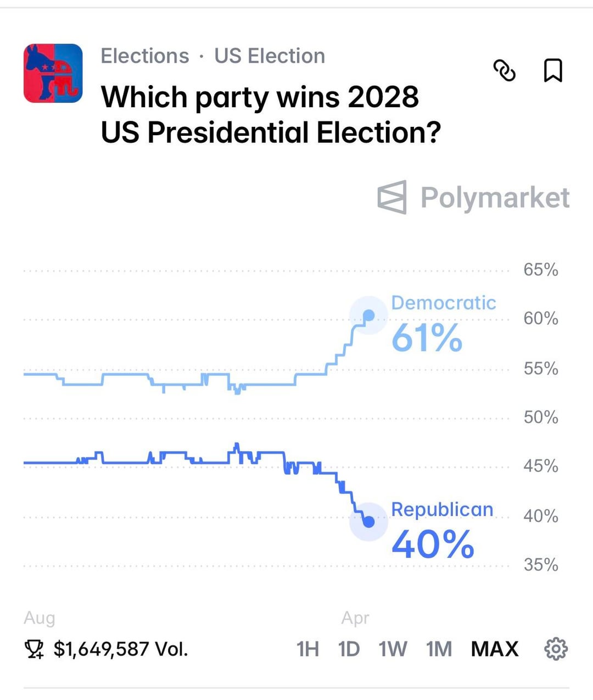
Task: Switch chart to 1D range
Action: [349, 649]
